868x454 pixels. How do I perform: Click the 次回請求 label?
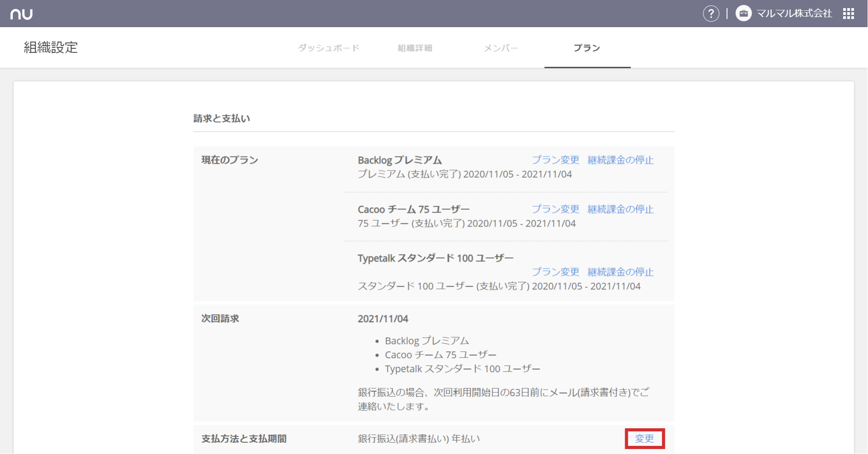220,319
